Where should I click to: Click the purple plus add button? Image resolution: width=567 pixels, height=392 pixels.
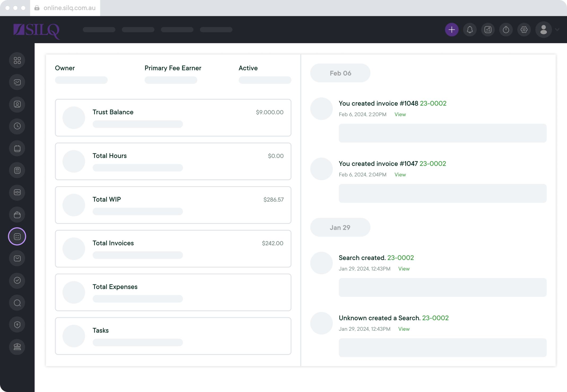(x=451, y=30)
